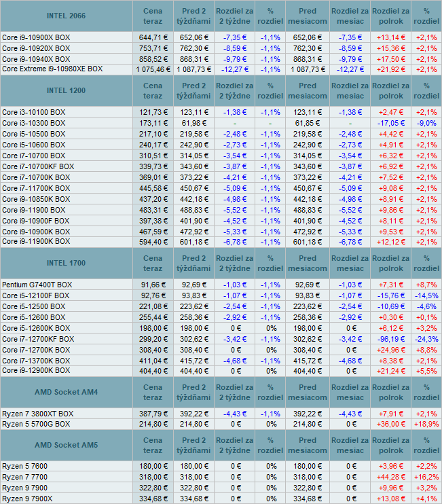Click the Core i9-10900X BOX row name
Screen dimensions: 442x504
36,37
